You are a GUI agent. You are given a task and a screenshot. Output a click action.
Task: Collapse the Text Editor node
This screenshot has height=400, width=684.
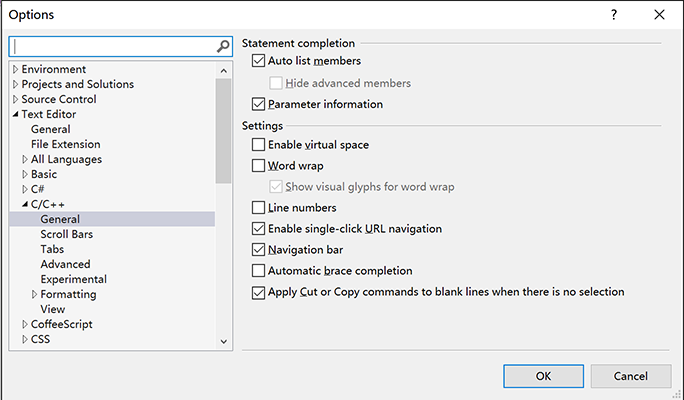point(15,114)
